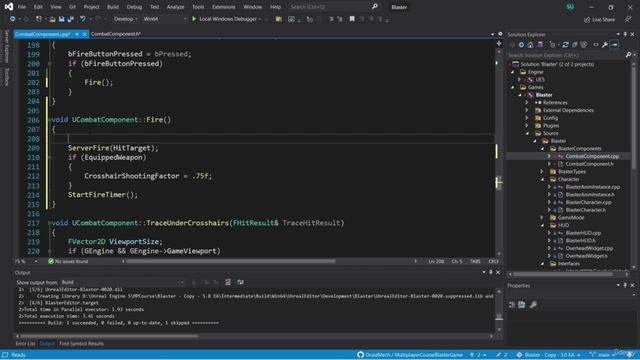Select BlasterCharacter.cpp in Solution Explorer

[588, 202]
